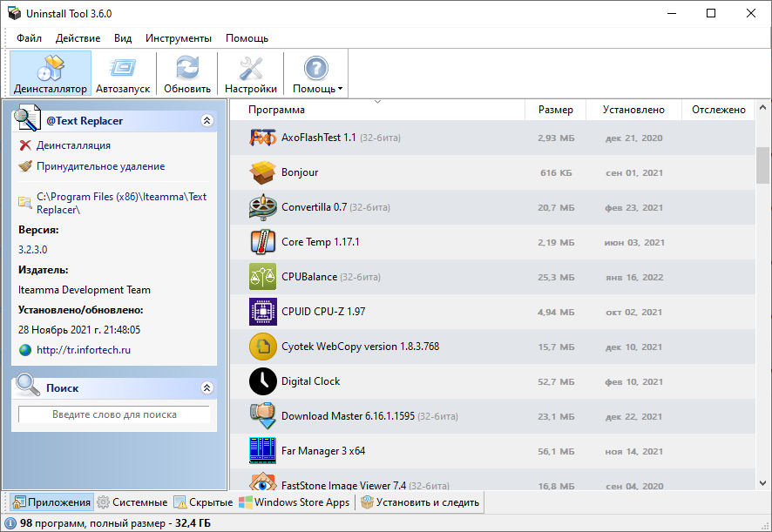The height and width of the screenshot is (532, 772).
Task: Click the scrollbar up arrow of program list
Action: (x=762, y=107)
